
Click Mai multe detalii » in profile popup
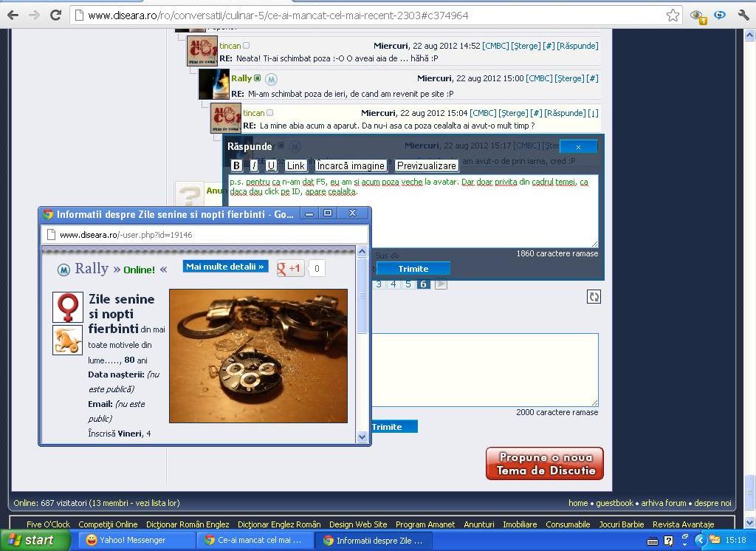(x=225, y=267)
